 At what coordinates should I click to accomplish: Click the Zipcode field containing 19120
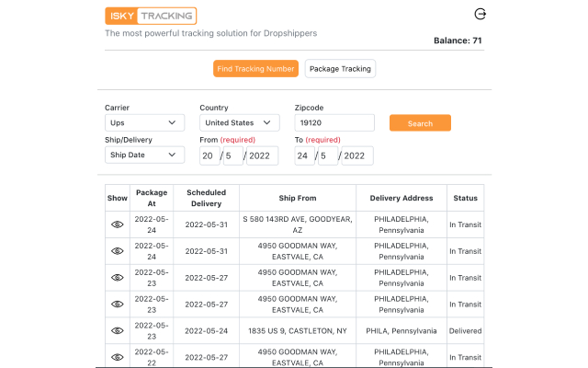[334, 122]
